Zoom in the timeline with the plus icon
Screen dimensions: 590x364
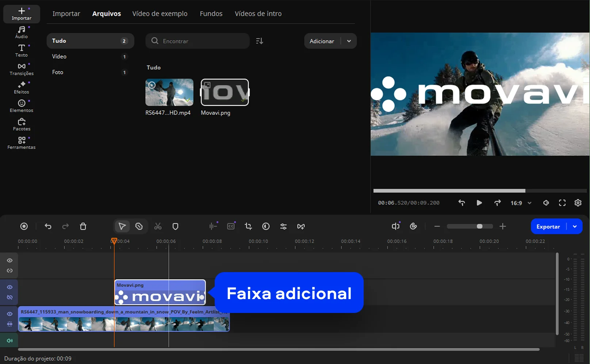(503, 226)
